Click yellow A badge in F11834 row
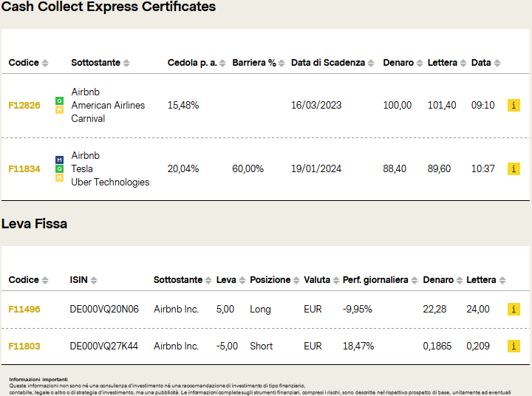The image size is (532, 396). click(59, 178)
